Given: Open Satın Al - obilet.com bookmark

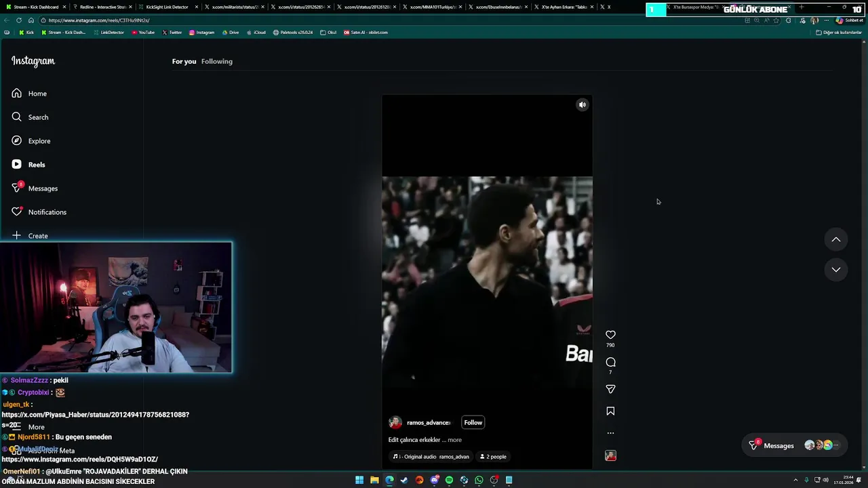Looking at the screenshot, I should pos(366,33).
